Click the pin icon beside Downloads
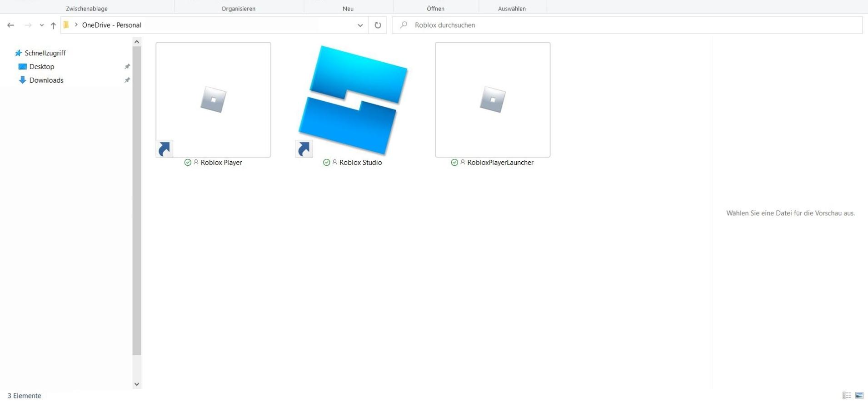Viewport: 868px width, 402px height. point(127,80)
